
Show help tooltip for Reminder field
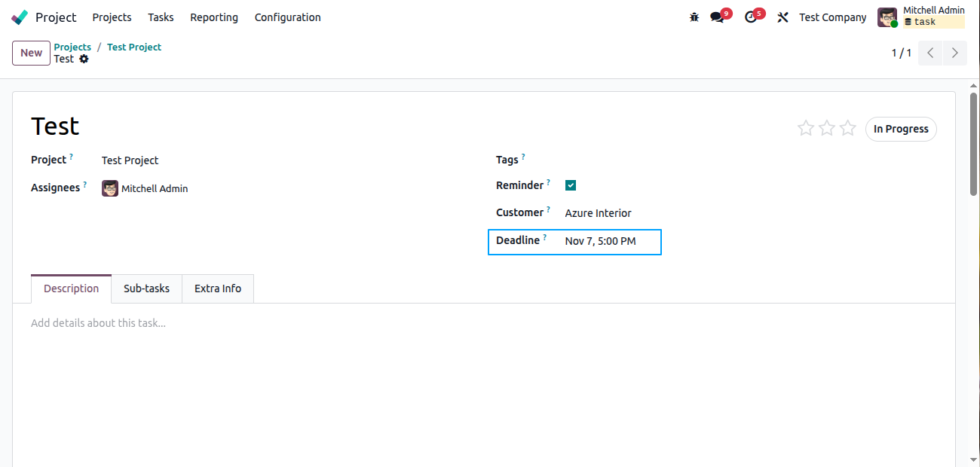click(x=549, y=182)
